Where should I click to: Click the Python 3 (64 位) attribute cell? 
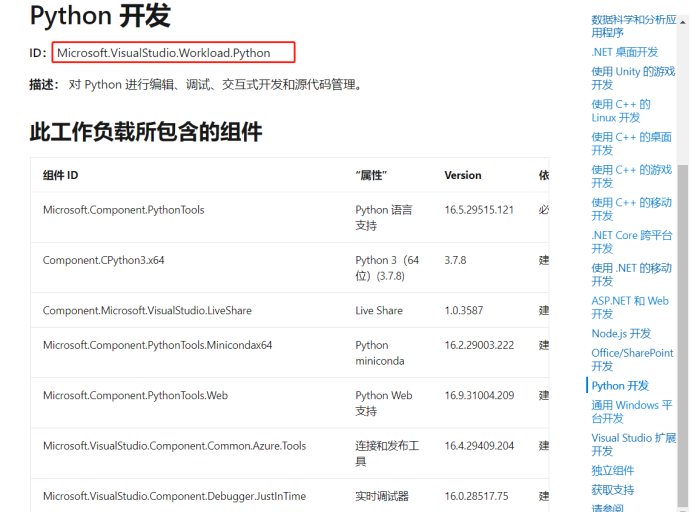(387, 268)
